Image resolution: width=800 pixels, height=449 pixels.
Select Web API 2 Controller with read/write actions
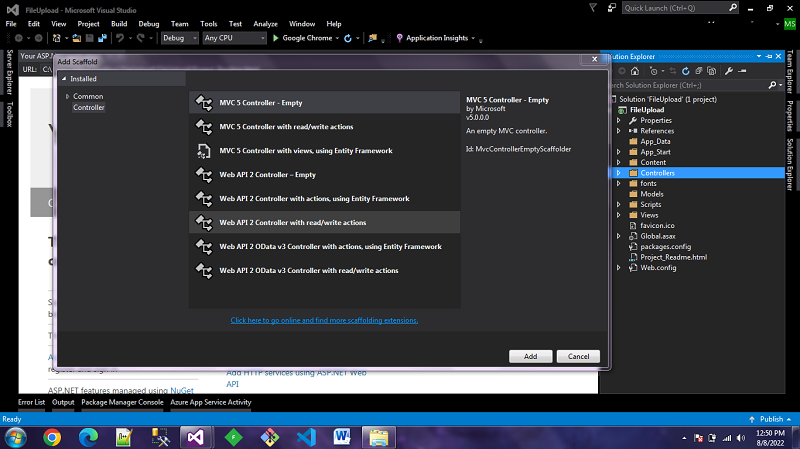coord(324,222)
